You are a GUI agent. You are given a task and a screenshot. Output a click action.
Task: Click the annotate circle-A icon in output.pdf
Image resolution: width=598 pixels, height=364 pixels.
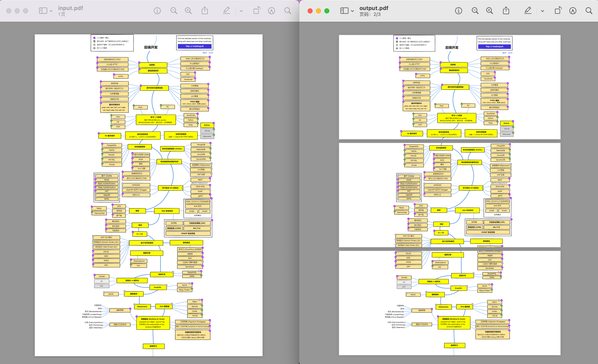[573, 11]
